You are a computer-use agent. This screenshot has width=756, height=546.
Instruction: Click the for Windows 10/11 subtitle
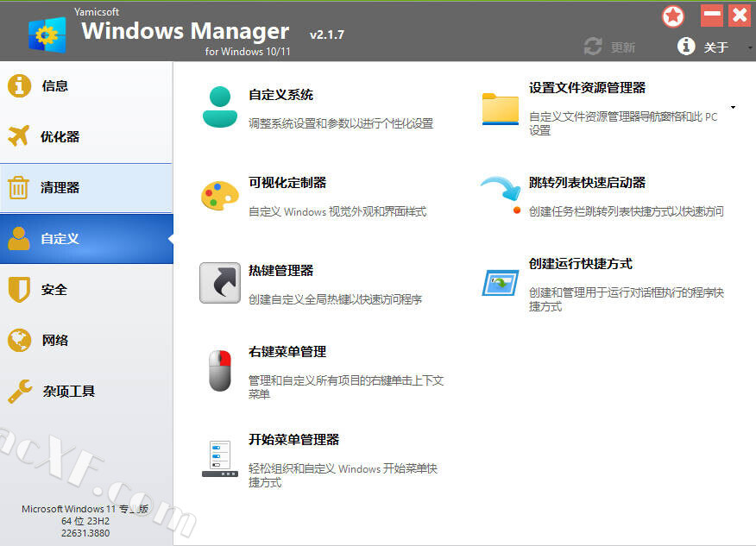coord(248,52)
